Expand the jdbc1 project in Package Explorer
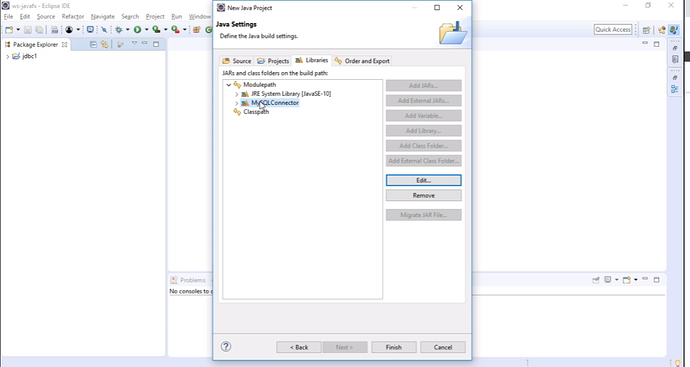The image size is (690, 367). (7, 57)
